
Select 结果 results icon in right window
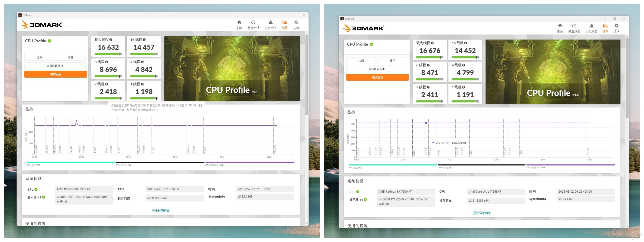605,26
